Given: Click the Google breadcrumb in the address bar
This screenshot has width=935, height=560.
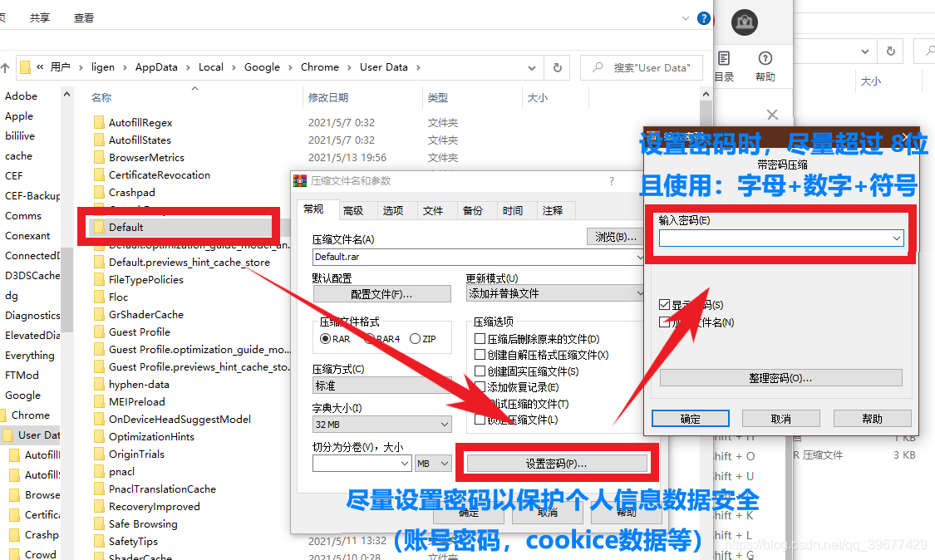Looking at the screenshot, I should pyautogui.click(x=262, y=67).
